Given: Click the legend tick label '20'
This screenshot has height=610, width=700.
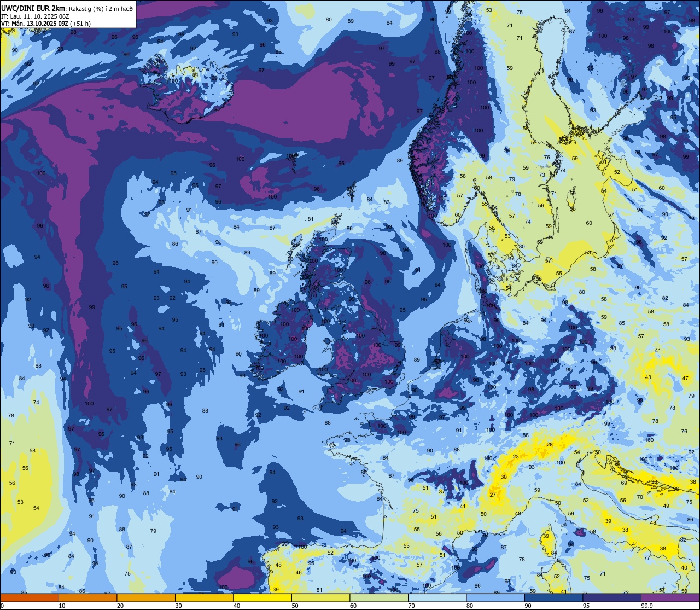Looking at the screenshot, I should [x=120, y=606].
